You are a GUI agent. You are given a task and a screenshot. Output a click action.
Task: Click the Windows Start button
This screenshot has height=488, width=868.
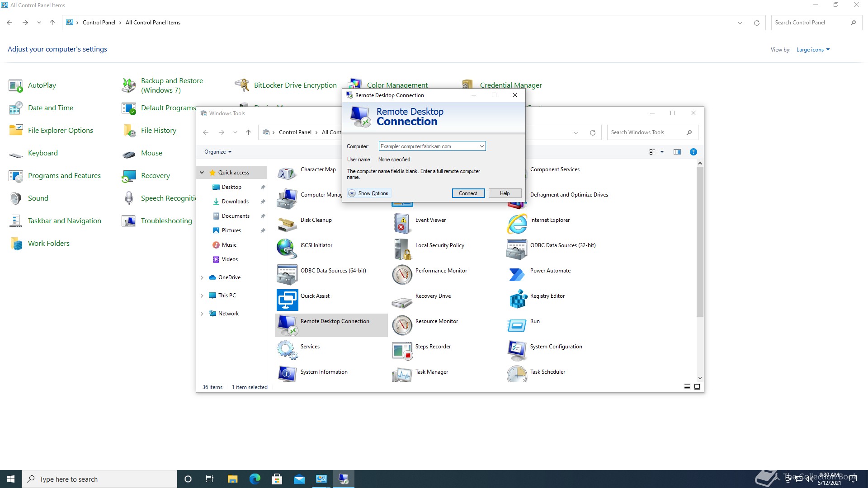click(x=11, y=479)
